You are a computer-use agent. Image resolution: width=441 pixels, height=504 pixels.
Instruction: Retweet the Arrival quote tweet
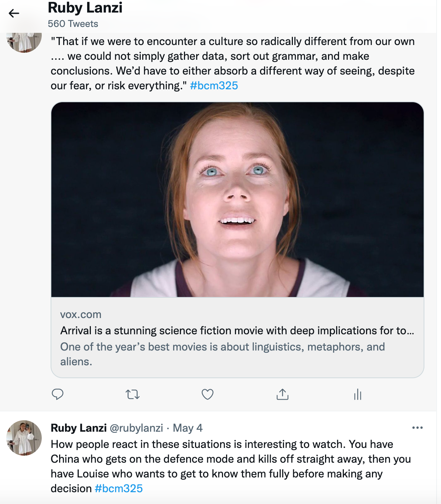point(133,394)
